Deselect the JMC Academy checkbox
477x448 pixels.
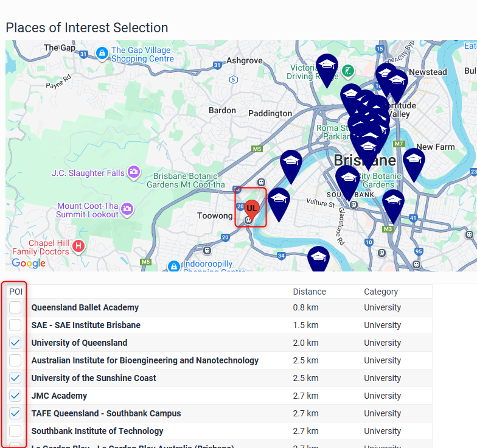(15, 396)
